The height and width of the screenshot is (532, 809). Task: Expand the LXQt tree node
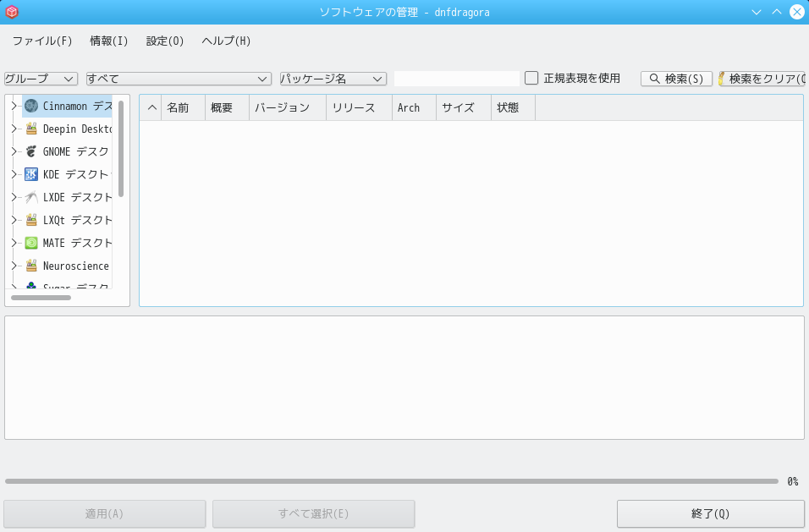click(x=14, y=220)
